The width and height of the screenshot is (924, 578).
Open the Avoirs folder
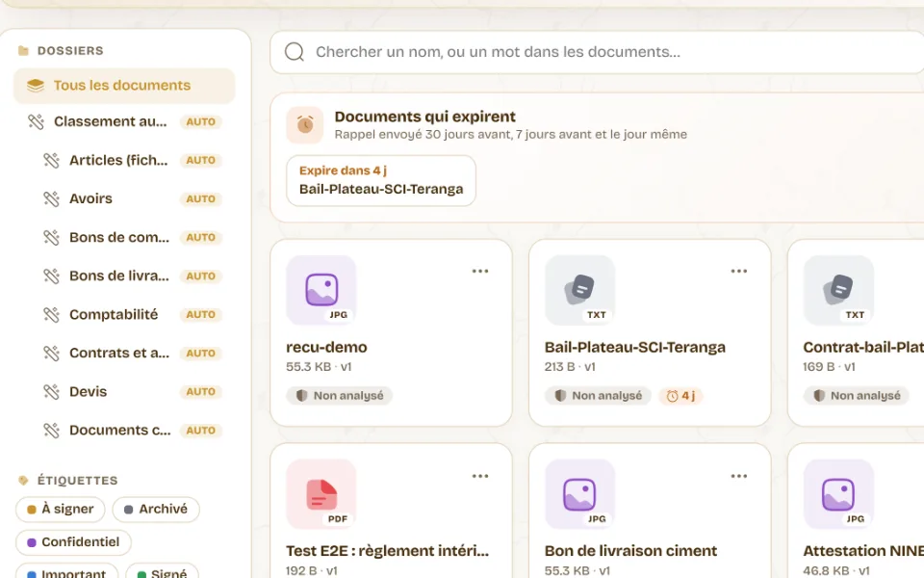[x=132, y=198]
